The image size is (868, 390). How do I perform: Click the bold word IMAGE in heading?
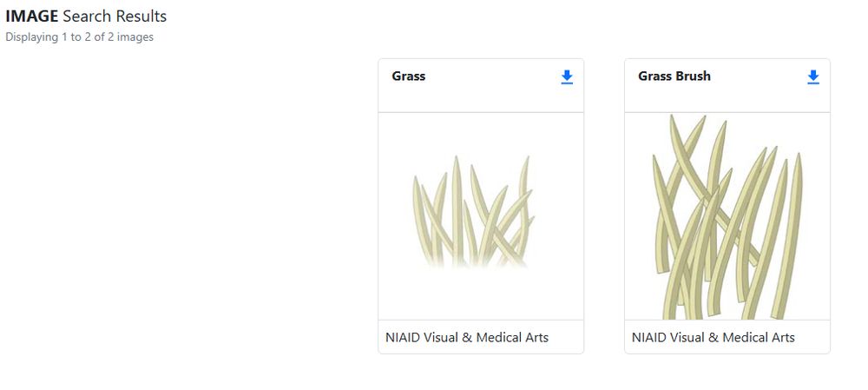pos(31,17)
